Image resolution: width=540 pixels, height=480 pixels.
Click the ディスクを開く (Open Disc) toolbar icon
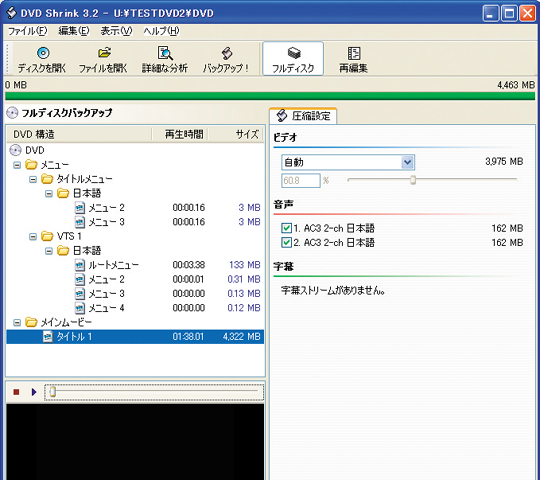tap(43, 53)
